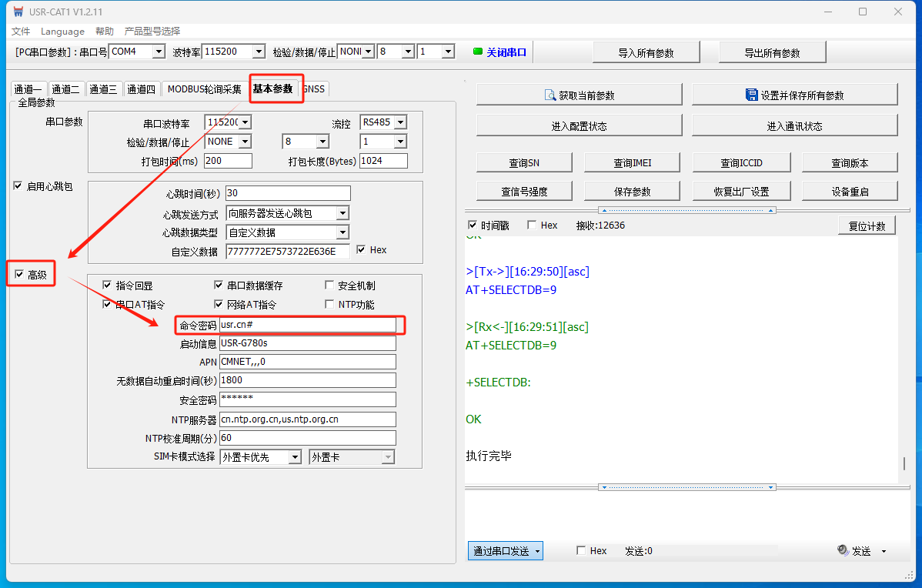The image size is (922, 588).
Task: Open the top toolbar 波特率 115200 dropdown
Action: (259, 52)
